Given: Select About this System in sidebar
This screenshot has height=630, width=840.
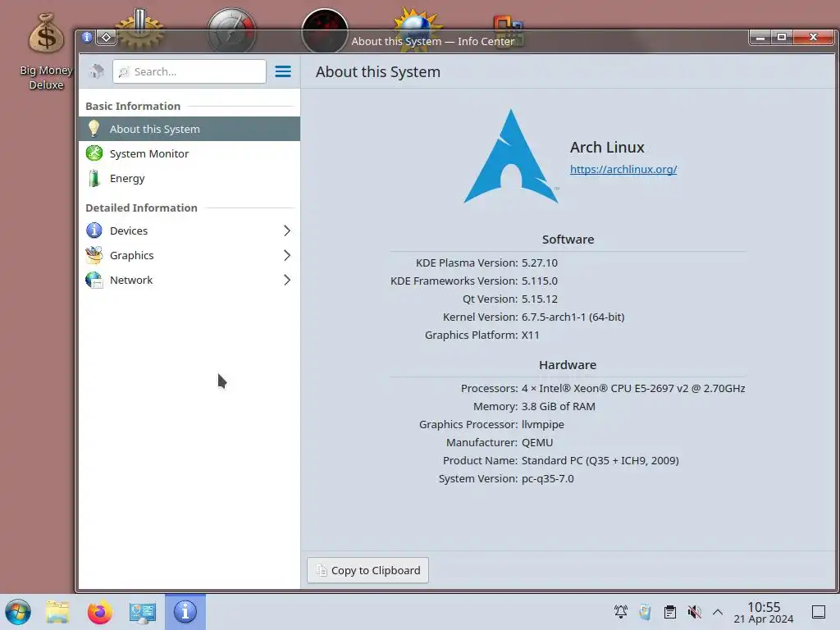Looking at the screenshot, I should point(189,129).
